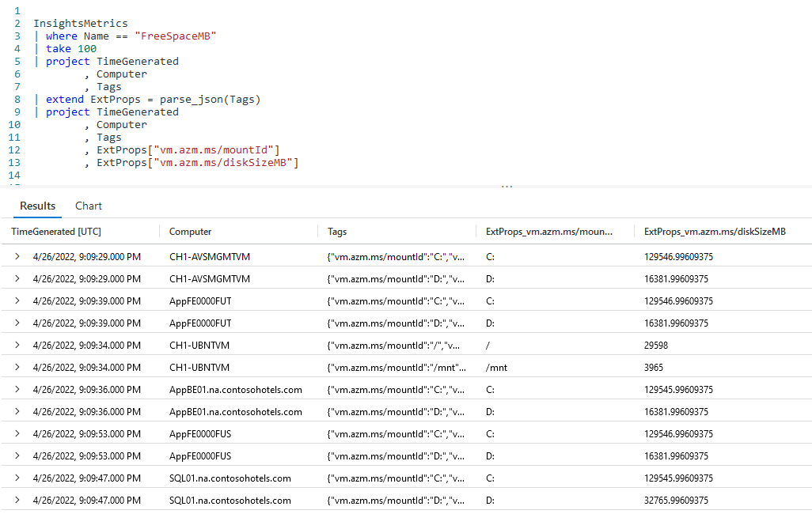
Task: Expand the CH1-UBNTVM row showing /mnt
Action: click(x=17, y=367)
